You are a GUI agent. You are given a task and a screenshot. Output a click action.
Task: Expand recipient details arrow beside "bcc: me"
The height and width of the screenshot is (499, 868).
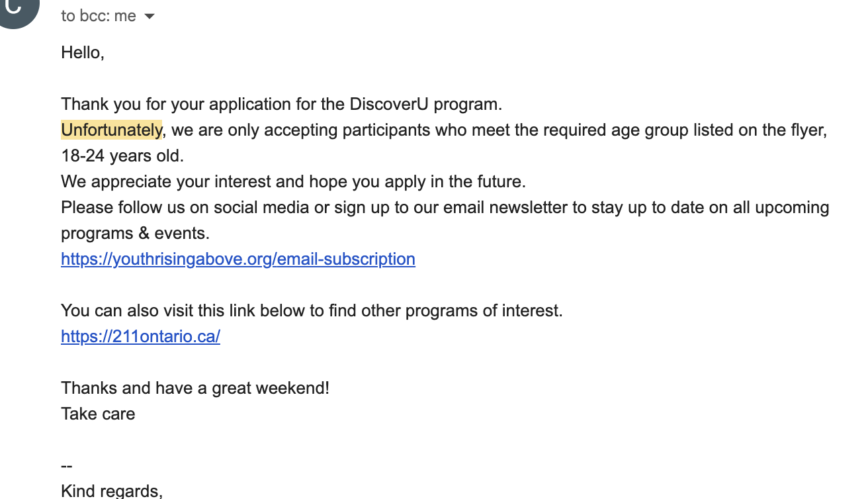[150, 17]
